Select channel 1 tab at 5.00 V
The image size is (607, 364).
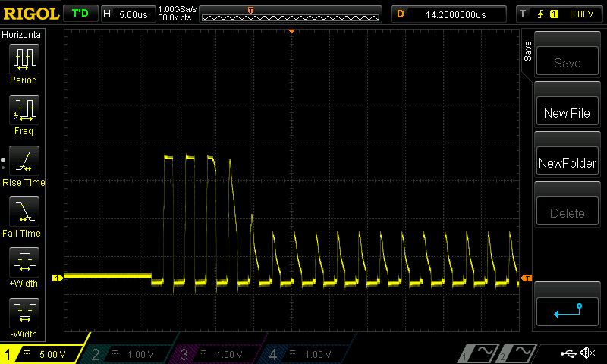[x=44, y=354]
